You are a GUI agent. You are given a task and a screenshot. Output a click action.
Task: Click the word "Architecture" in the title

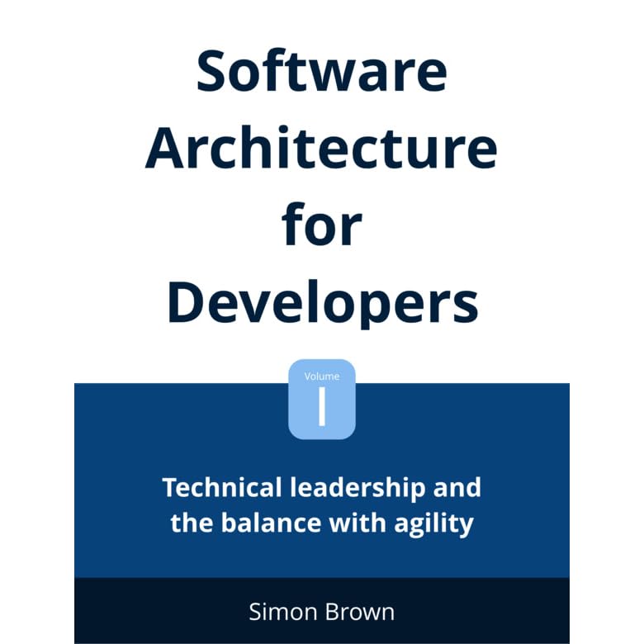[321, 148]
